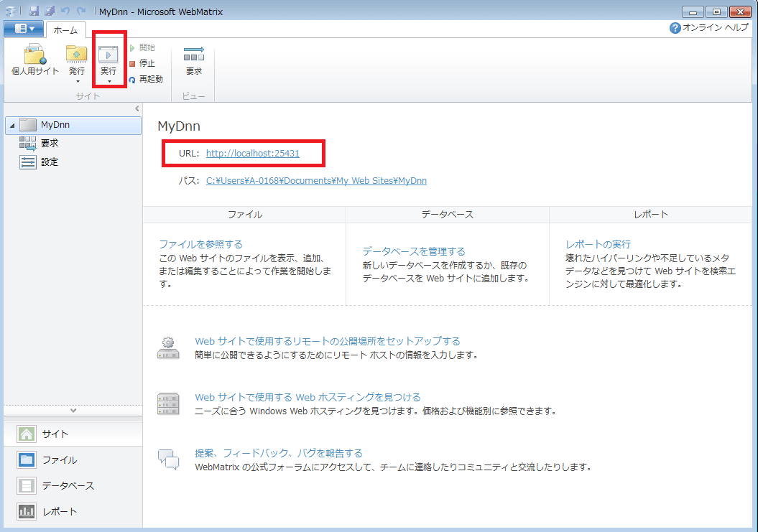Select the ホーム ribbon tab
Screen dimensions: 758x532
pos(66,30)
